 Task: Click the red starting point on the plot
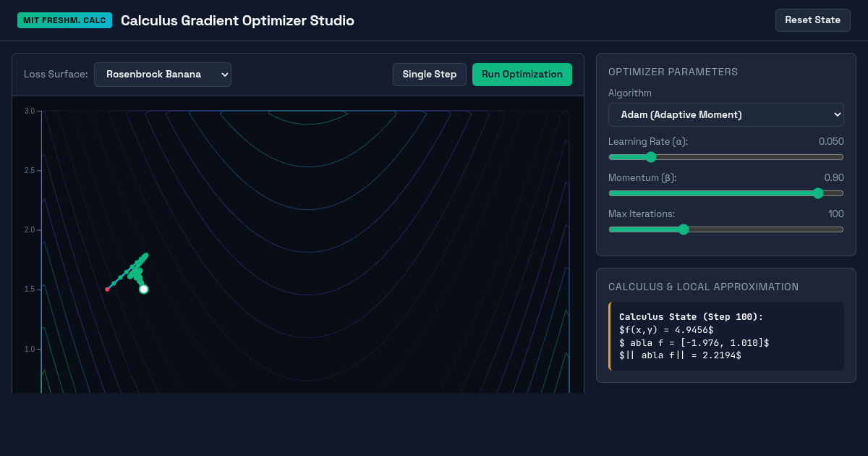point(107,290)
